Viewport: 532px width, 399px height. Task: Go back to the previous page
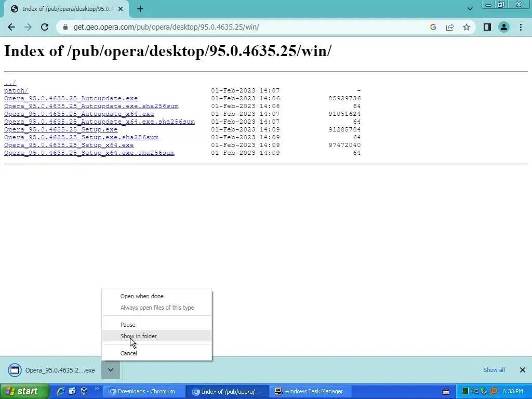(x=11, y=27)
